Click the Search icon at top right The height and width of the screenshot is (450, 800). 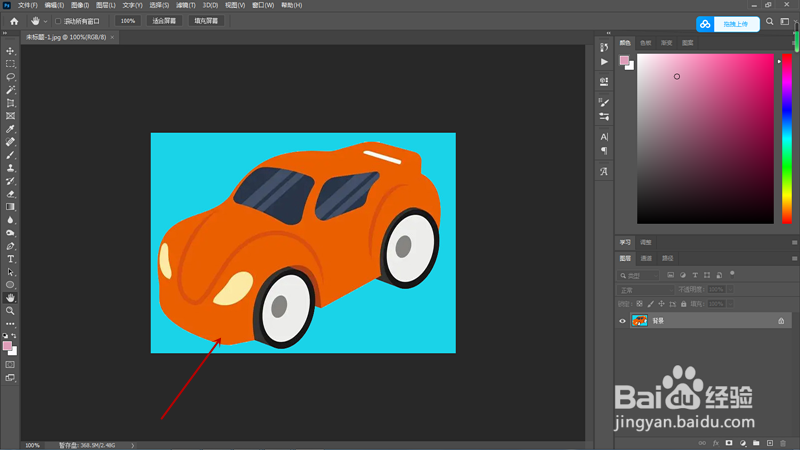click(x=769, y=21)
